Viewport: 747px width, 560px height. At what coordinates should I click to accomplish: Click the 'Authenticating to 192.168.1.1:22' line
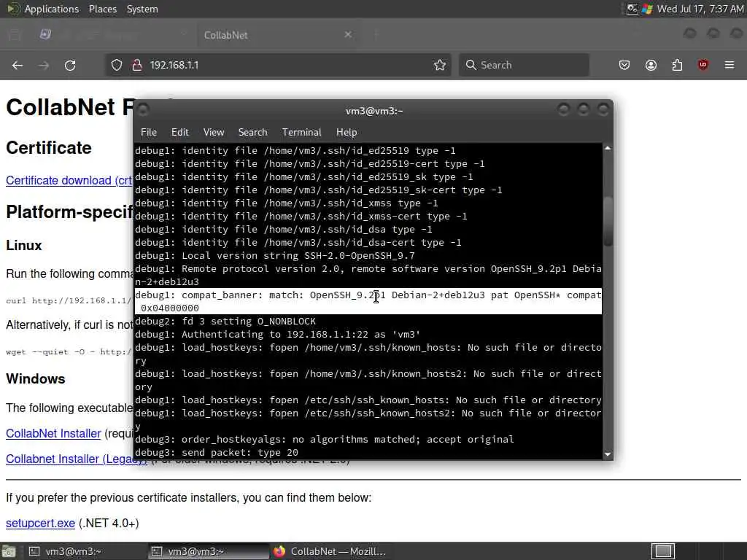click(277, 334)
